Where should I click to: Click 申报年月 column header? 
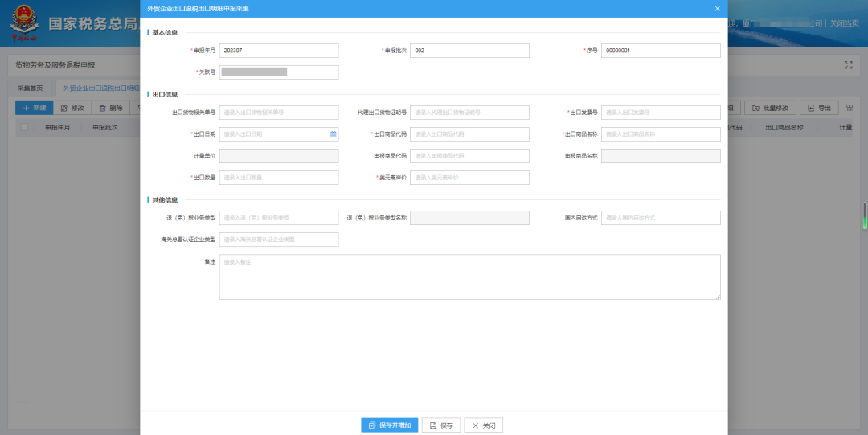58,128
